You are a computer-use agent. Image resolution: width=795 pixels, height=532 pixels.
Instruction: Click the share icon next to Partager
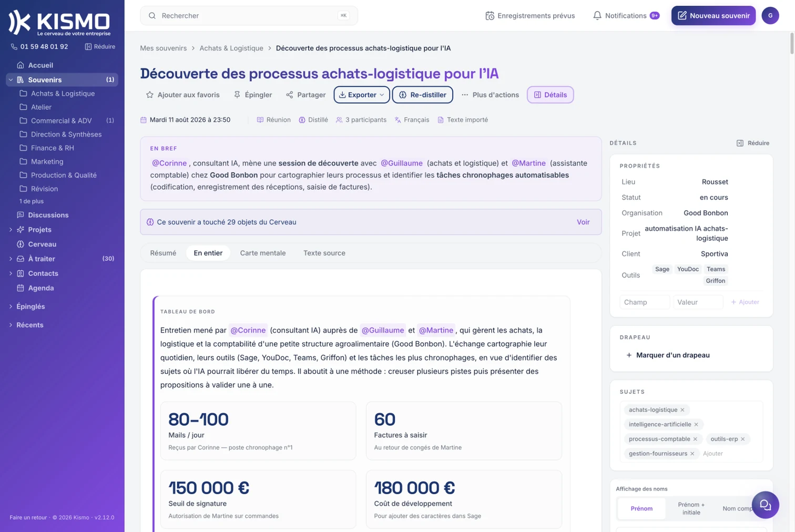[x=290, y=95]
